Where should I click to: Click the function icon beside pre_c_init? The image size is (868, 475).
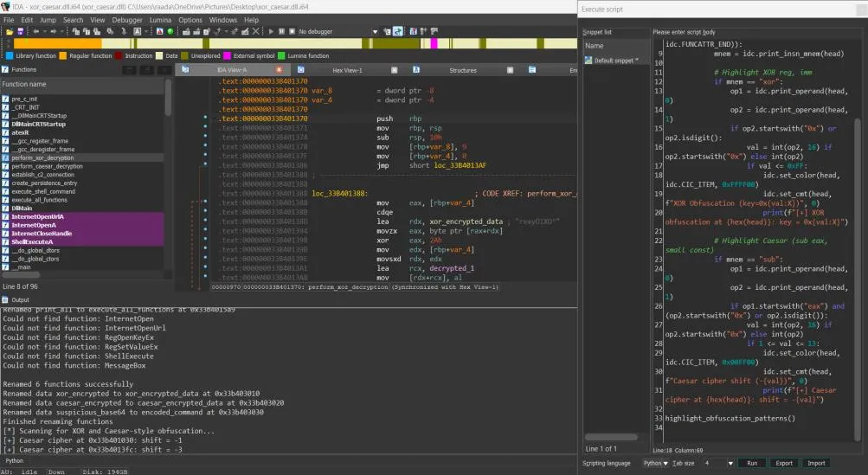pyautogui.click(x=5, y=99)
